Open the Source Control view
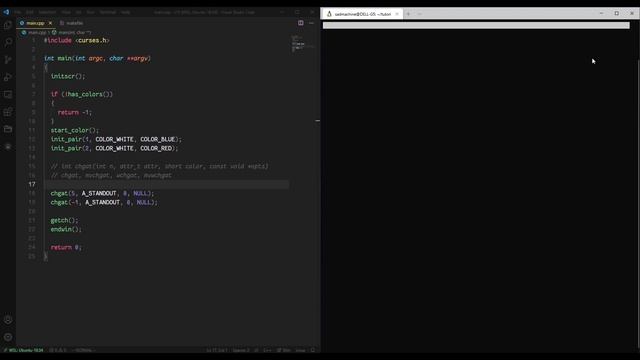The width and height of the screenshot is (640, 360). 8,60
